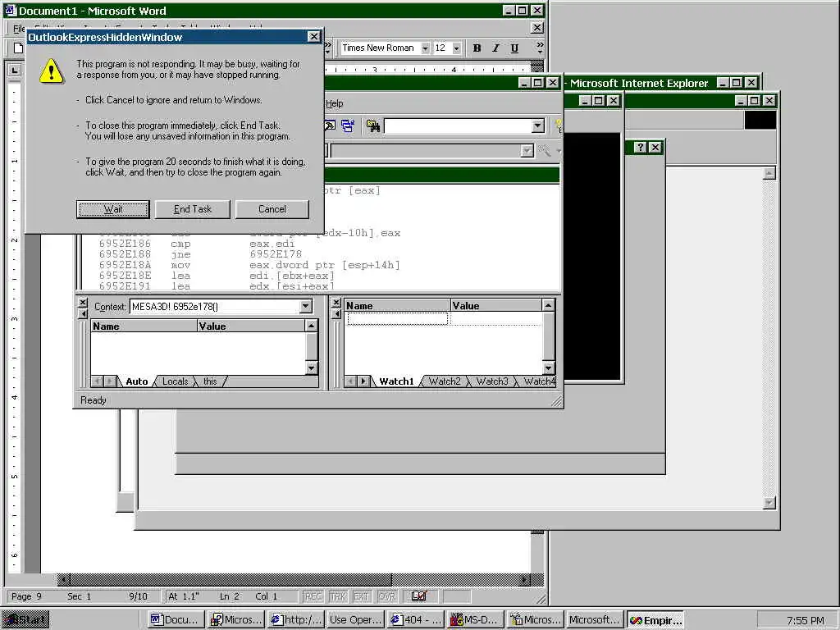Click the find text input field in debugger
This screenshot has height=630, width=840.
coord(458,126)
